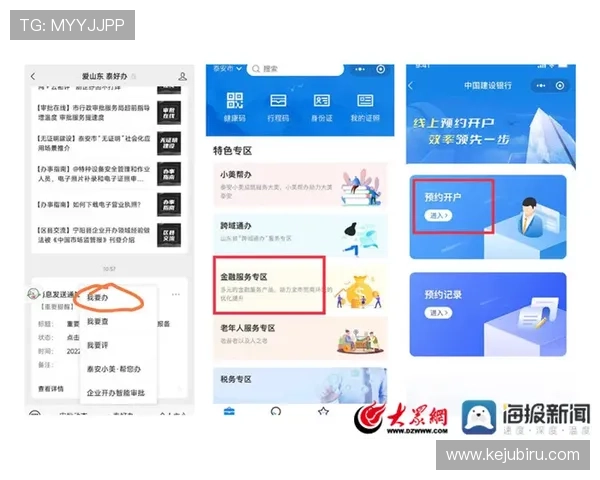Choose 我要评 from popup menu
The height and width of the screenshot is (480, 600).
[x=98, y=345]
